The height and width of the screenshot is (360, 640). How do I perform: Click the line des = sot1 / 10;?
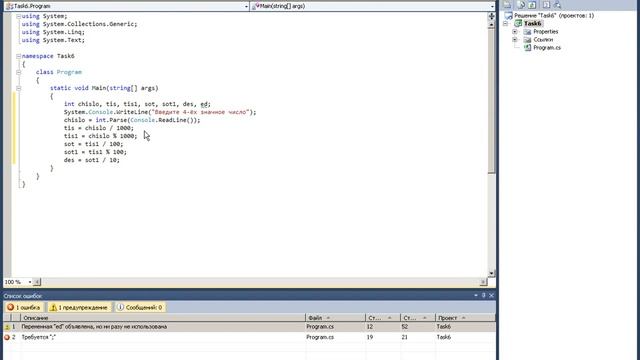(92, 160)
